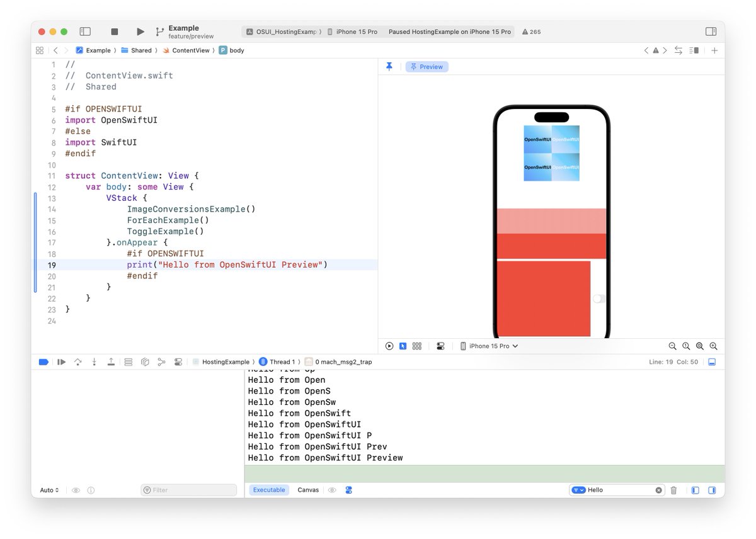
Task: Hide the debug area panel
Action: [x=712, y=362]
